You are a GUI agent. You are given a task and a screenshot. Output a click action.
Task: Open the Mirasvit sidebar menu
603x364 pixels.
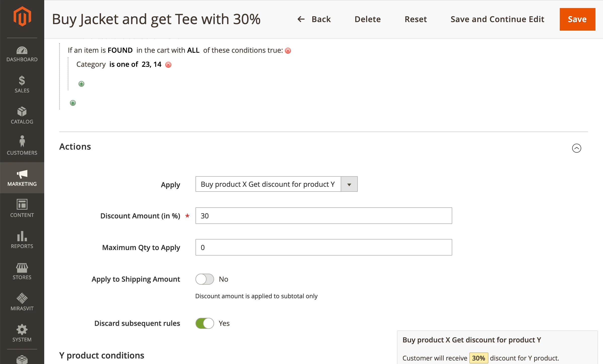point(22,302)
